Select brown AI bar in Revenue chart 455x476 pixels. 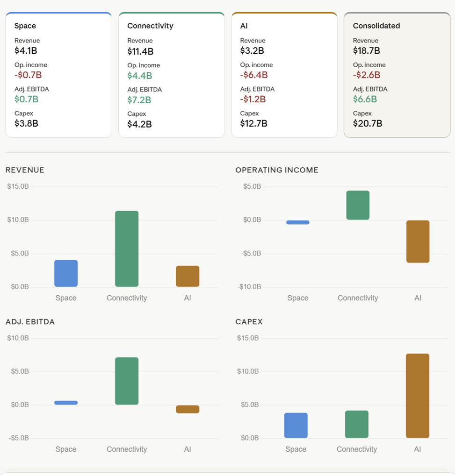pos(188,276)
